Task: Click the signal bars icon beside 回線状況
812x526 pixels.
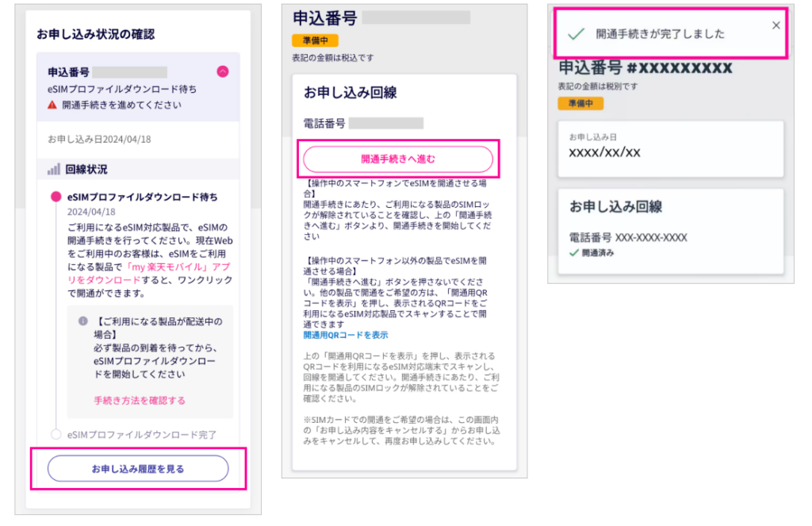Action: click(x=54, y=170)
